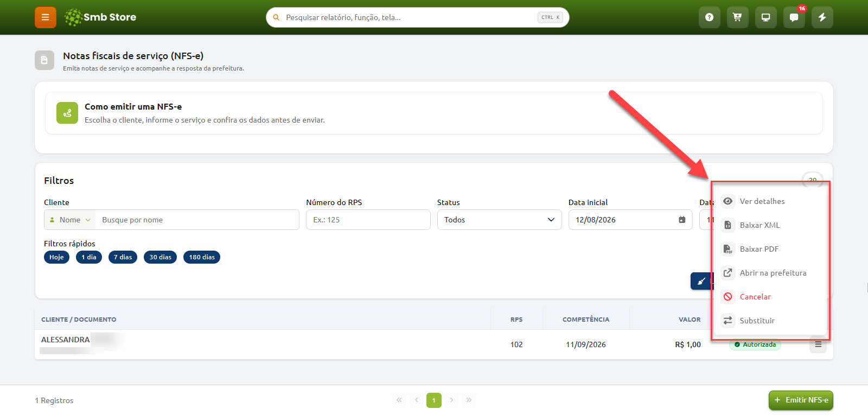868x415 pixels.
Task: Click the Busque por nome client field
Action: point(197,220)
